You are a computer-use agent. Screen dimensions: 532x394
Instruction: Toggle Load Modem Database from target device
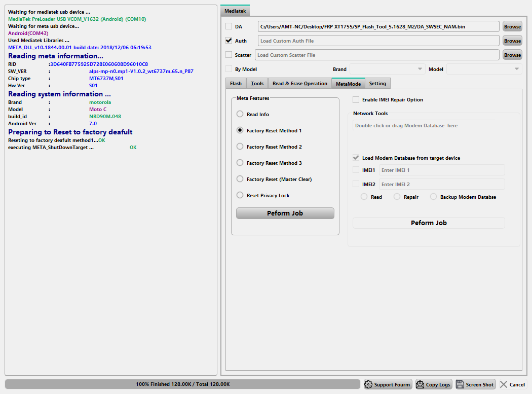[x=356, y=158]
